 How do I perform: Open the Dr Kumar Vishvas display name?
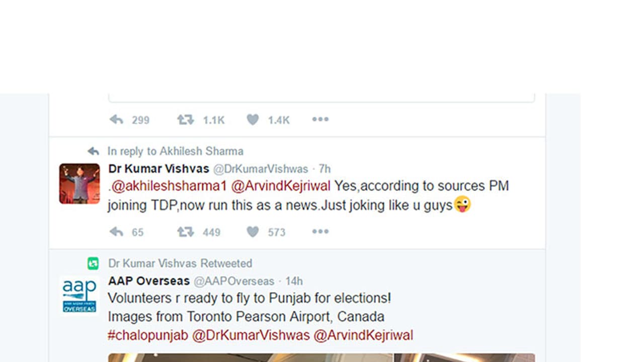coord(158,169)
